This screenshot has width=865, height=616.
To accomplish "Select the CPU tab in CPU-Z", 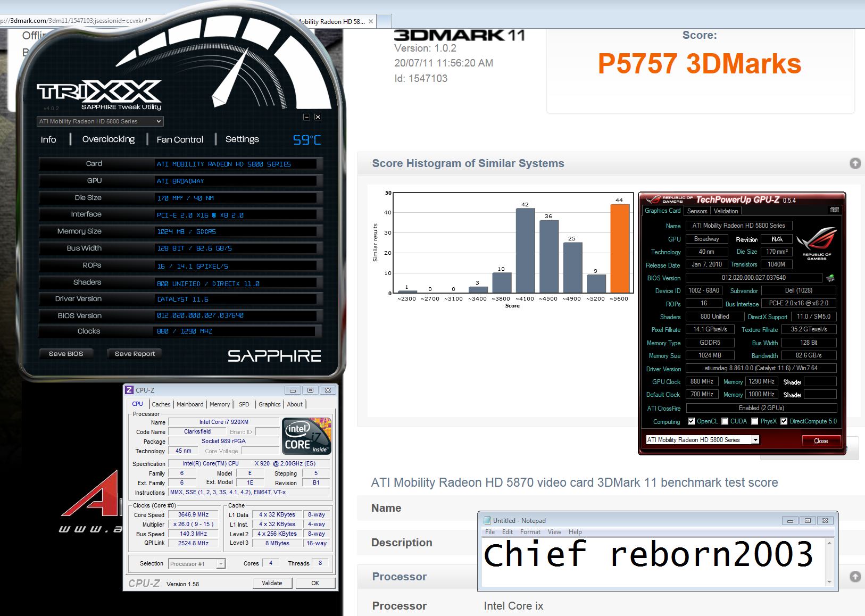I will [x=137, y=404].
